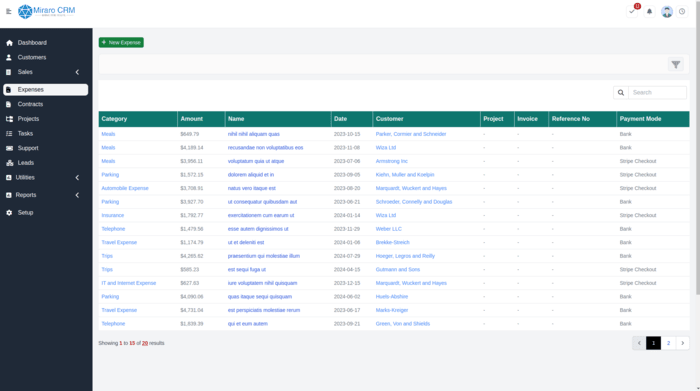Click the Sales icon in sidebar
The width and height of the screenshot is (700, 391).
[8, 72]
